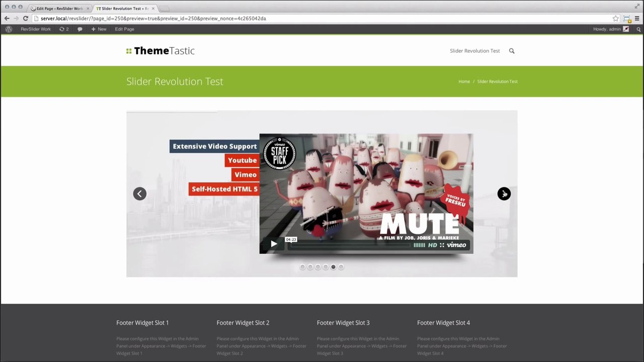Click the WordPress logo in admin bar
The width and height of the screenshot is (644, 362).
pos(9,29)
